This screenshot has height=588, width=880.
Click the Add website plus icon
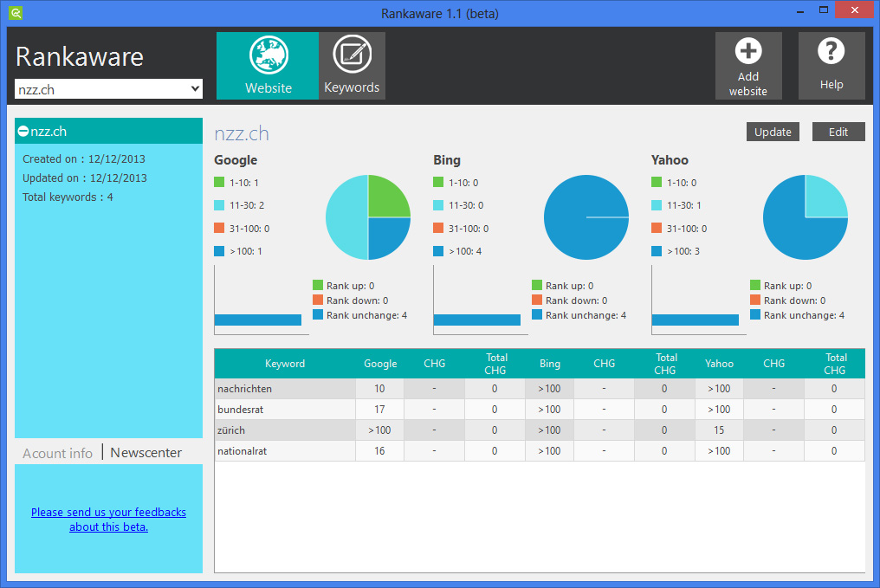click(748, 51)
